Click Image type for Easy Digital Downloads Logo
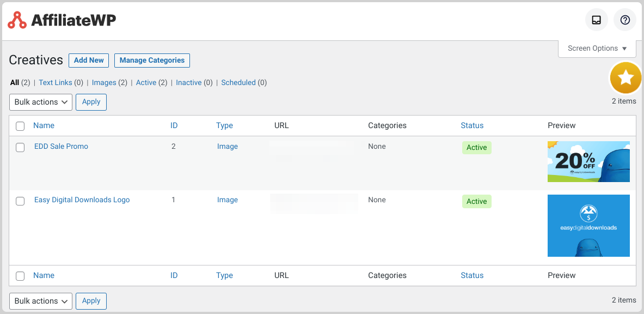Screen dimensions: 644x314 click(x=228, y=200)
